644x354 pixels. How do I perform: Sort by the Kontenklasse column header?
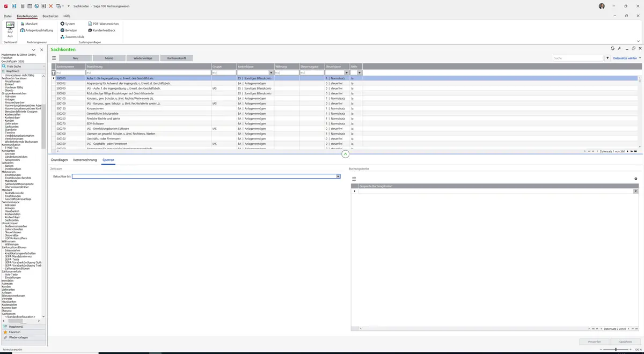click(x=255, y=67)
